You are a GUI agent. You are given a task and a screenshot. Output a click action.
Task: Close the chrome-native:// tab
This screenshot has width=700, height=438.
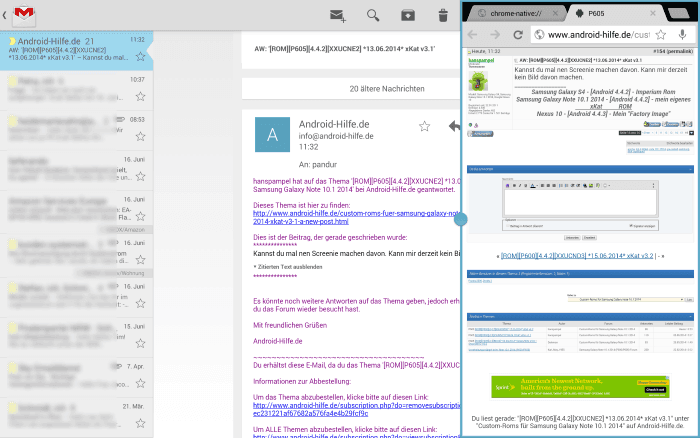(x=555, y=13)
